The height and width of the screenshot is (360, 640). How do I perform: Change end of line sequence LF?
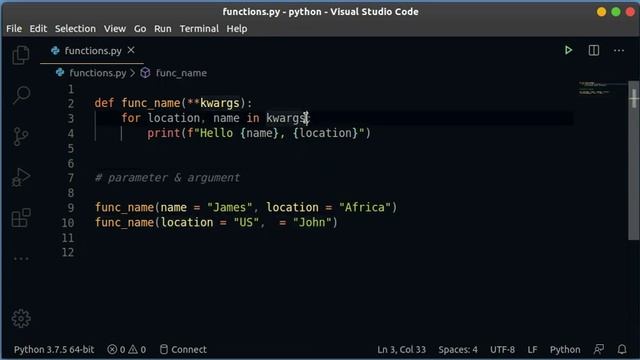pyautogui.click(x=532, y=349)
